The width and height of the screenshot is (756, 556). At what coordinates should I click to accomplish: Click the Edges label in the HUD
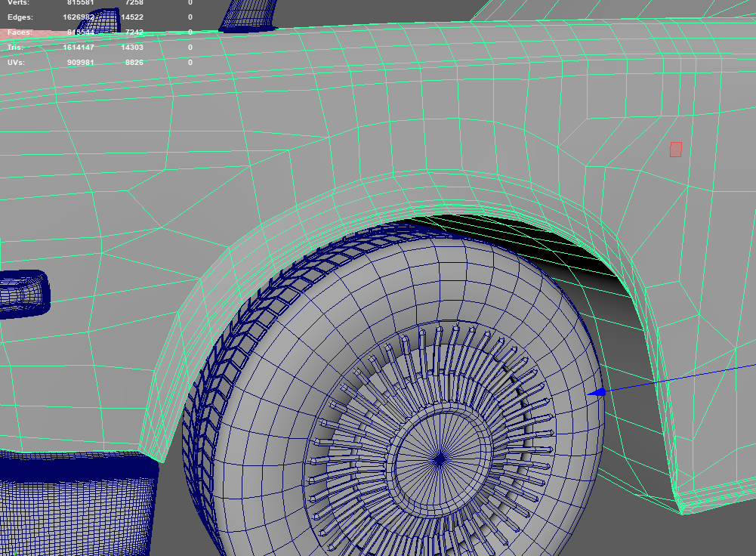coord(20,17)
